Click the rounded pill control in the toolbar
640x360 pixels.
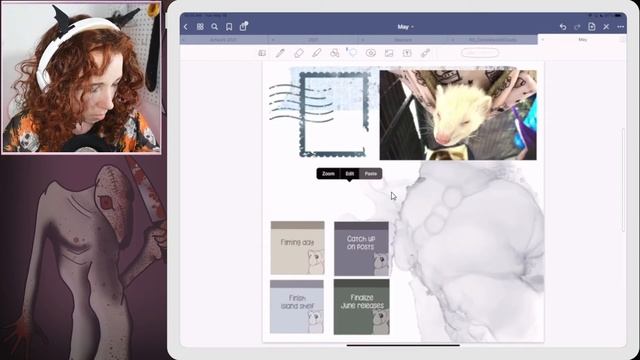pos(480,53)
